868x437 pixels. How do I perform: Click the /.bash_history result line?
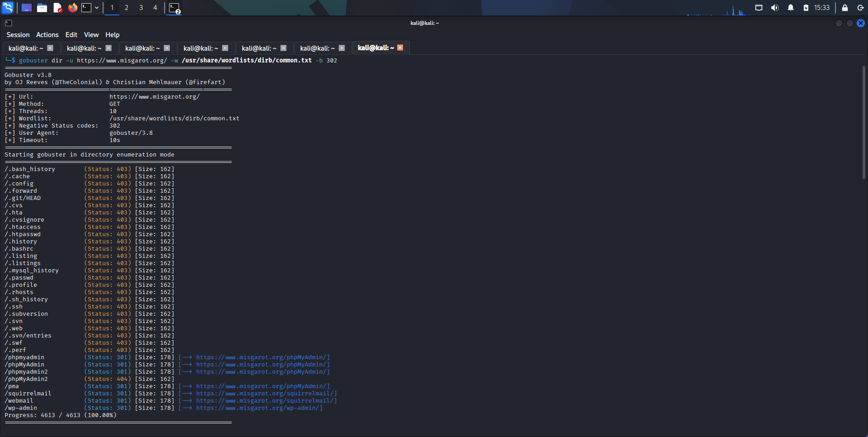click(x=90, y=169)
